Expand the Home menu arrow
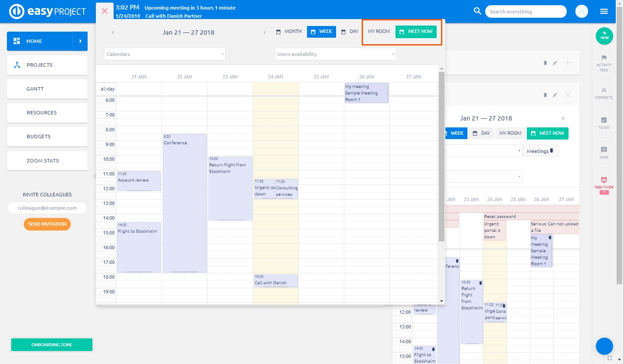The image size is (624, 364). [80, 41]
